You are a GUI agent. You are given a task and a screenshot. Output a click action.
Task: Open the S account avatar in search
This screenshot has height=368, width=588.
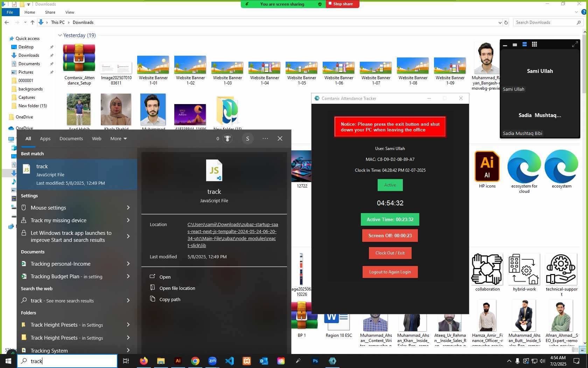pos(247,138)
